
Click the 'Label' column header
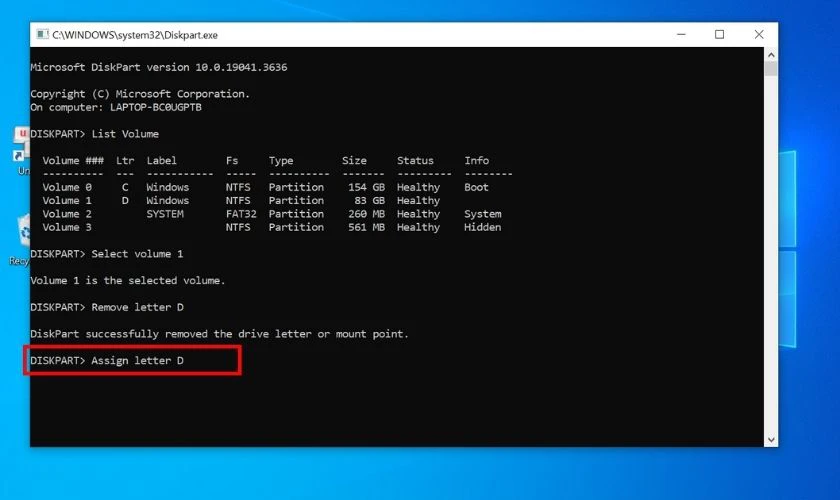[x=161, y=161]
